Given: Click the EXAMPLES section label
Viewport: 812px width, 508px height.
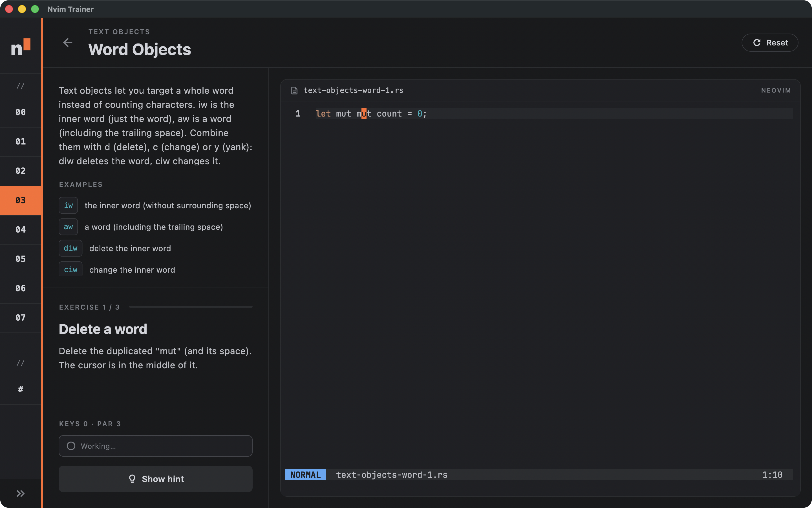Looking at the screenshot, I should coord(81,185).
